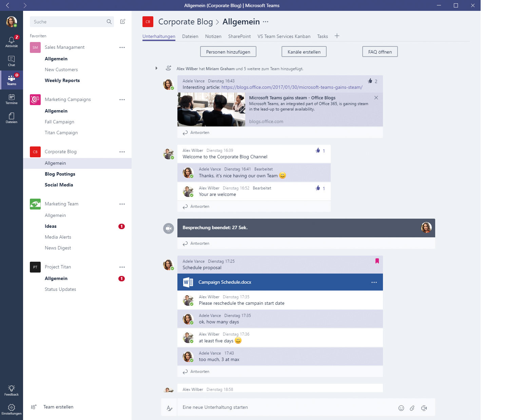Viewport: 521px width, 420px height.
Task: Click the Kanäle erstellen button
Action: [x=304, y=52]
